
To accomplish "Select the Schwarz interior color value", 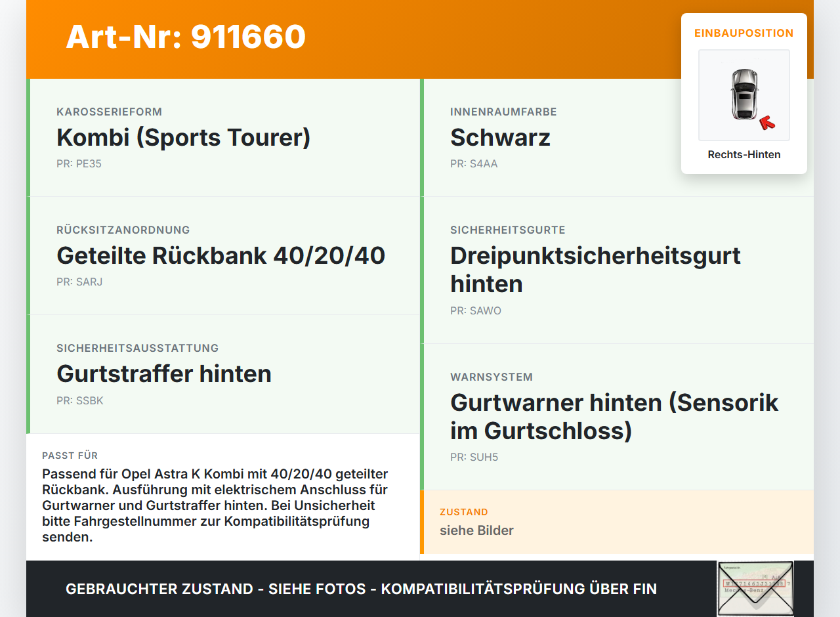I will [500, 138].
